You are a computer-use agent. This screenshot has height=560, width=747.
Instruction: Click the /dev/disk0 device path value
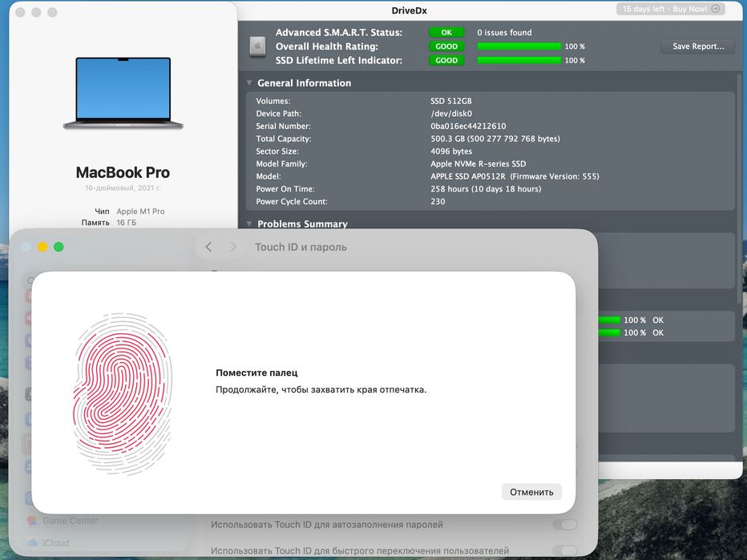tap(451, 113)
